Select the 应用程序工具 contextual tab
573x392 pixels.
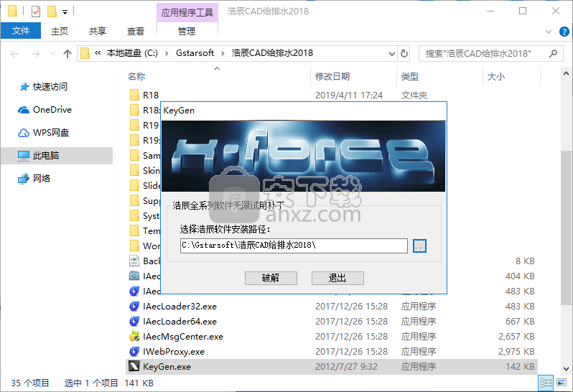pyautogui.click(x=187, y=12)
